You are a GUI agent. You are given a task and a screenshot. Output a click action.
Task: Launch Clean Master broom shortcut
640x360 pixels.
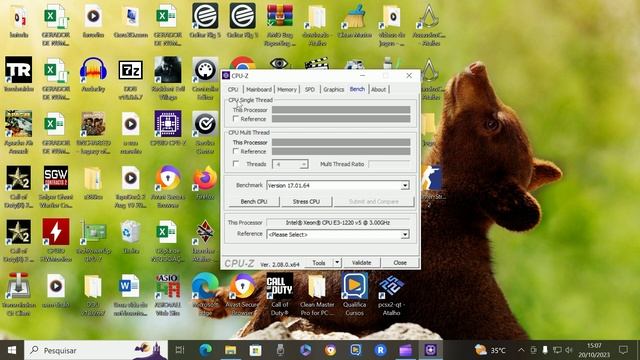coord(354,21)
